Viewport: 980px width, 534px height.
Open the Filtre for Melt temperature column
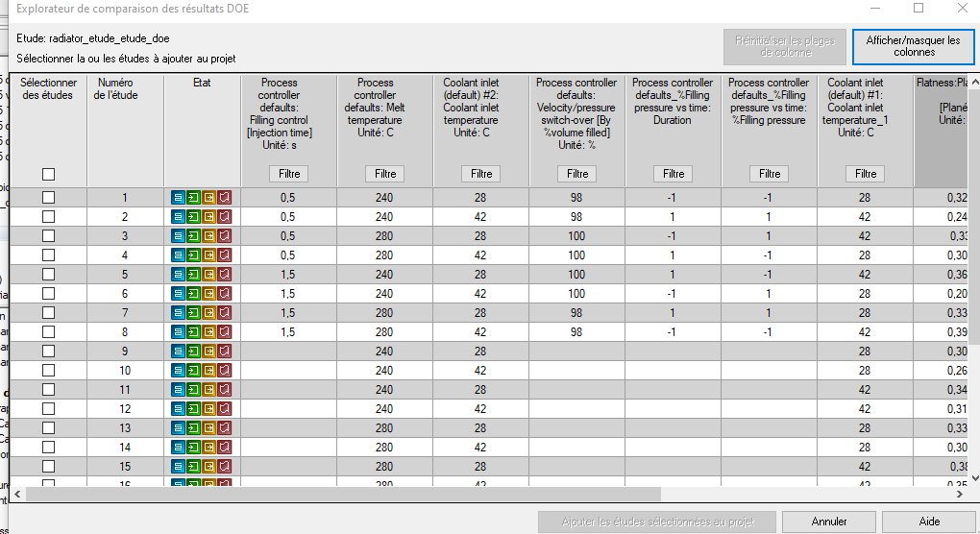coord(384,174)
